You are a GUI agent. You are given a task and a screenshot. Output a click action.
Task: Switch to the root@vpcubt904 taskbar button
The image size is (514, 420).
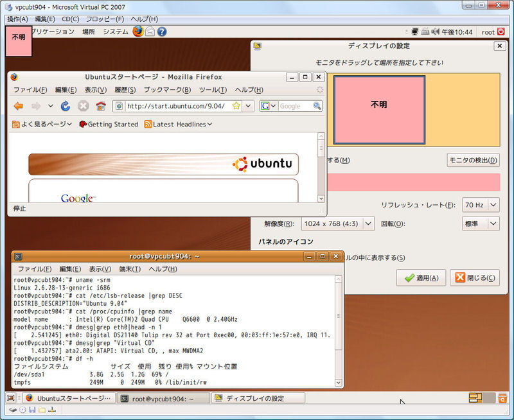[163, 398]
